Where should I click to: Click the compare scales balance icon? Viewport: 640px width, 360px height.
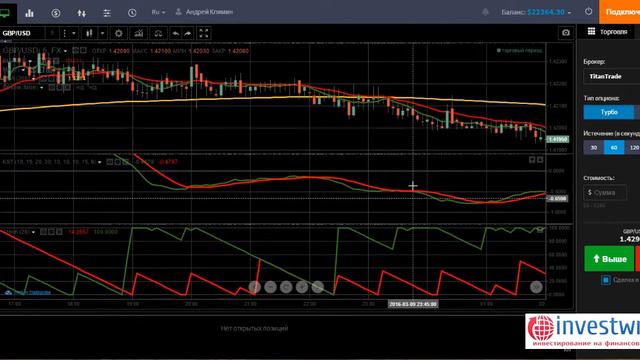[x=158, y=33]
